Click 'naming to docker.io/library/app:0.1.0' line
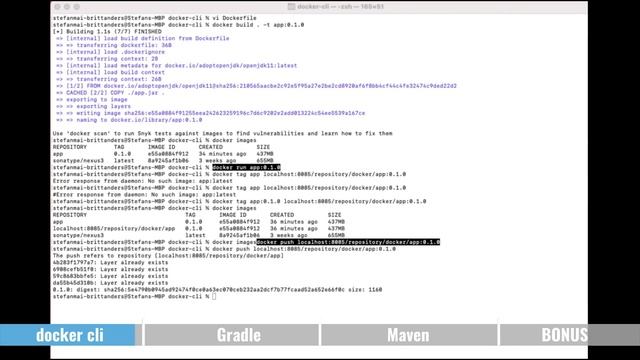Viewport: 640px width, 360px height. coord(129,120)
